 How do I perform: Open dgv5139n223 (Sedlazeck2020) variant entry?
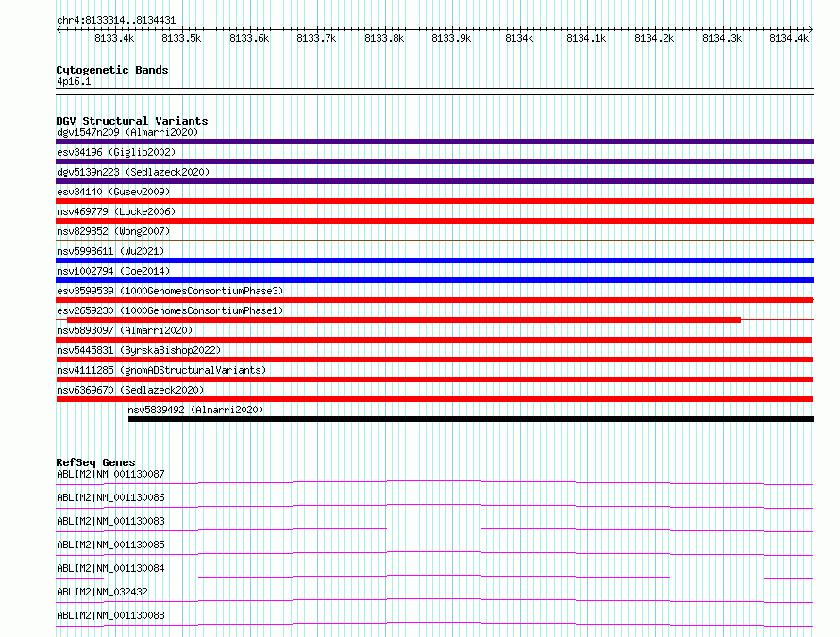click(133, 172)
